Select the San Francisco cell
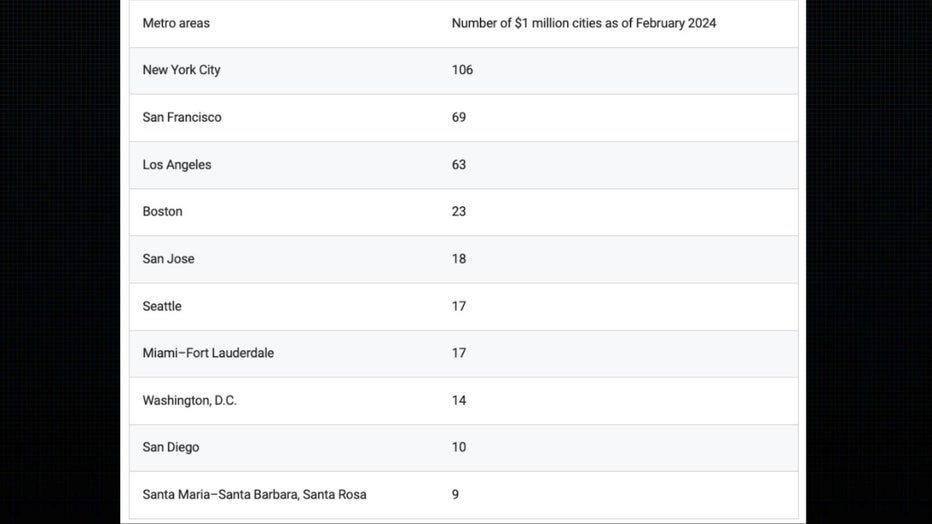This screenshot has height=524, width=932. [x=182, y=117]
